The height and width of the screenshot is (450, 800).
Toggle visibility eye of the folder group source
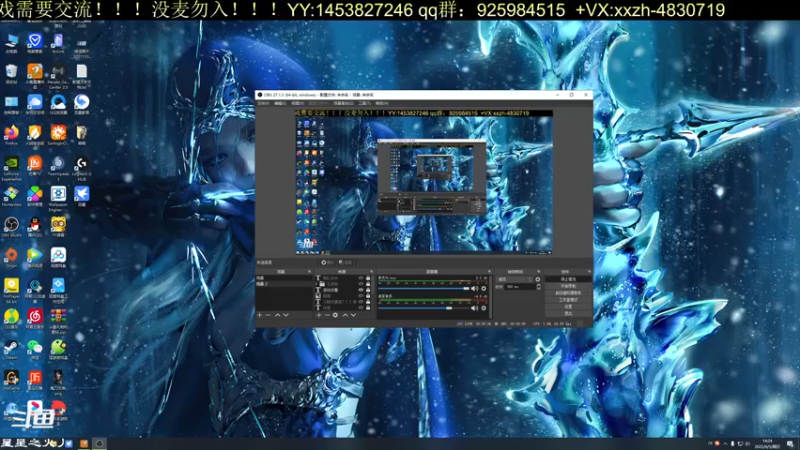(x=361, y=284)
